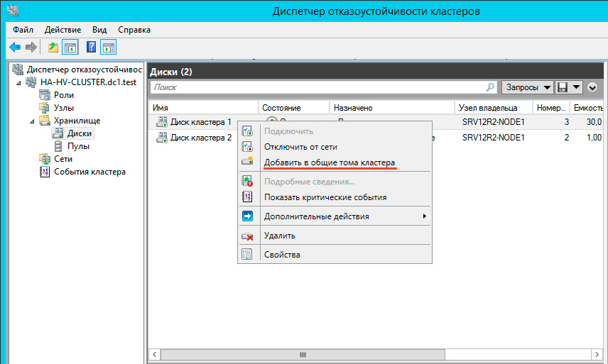Select Отключить от сети in context menu
The height and width of the screenshot is (364, 608).
tap(300, 147)
